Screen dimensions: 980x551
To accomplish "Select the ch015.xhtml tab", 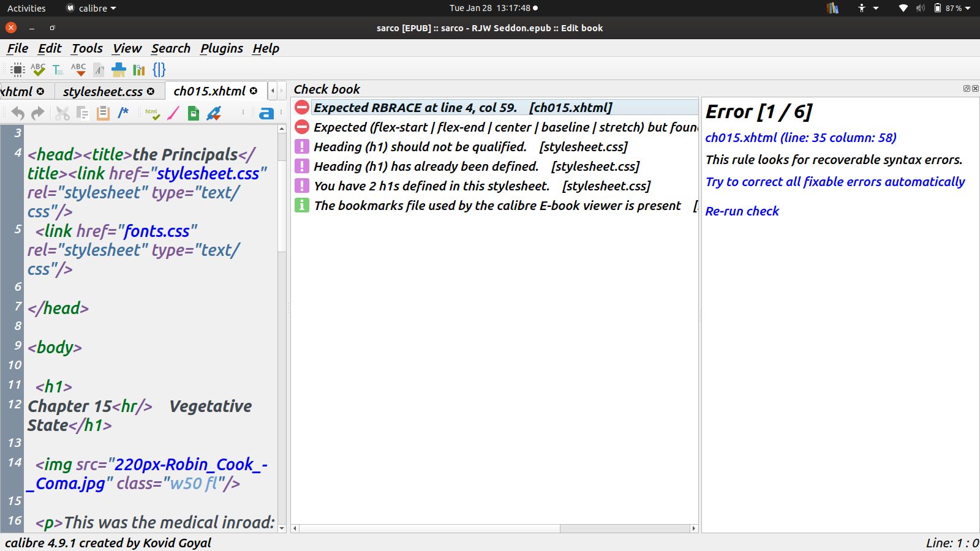I will coord(209,91).
